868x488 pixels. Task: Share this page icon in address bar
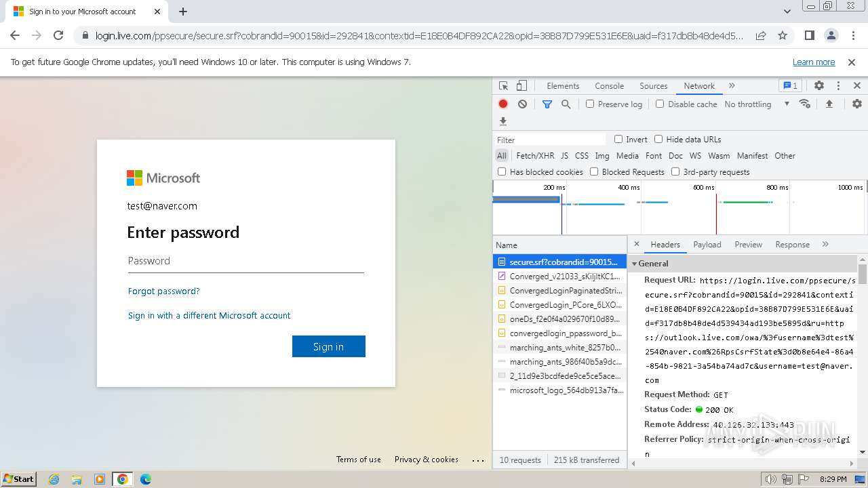tap(761, 35)
